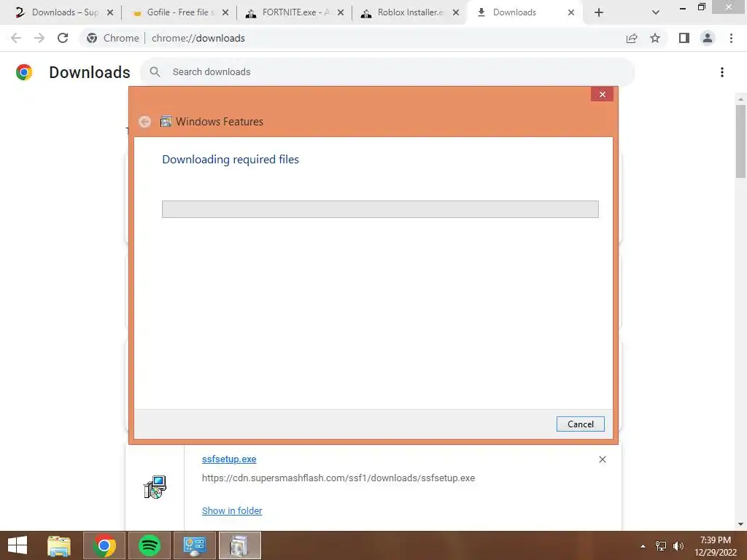Open the Downloads page more-actions menu
This screenshot has width=747, height=560.
[722, 72]
